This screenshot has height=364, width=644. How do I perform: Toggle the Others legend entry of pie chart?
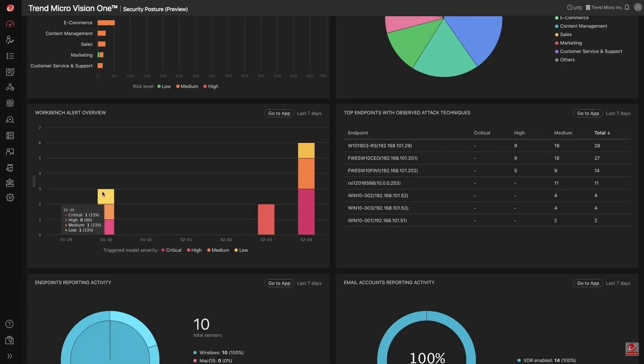[565, 60]
